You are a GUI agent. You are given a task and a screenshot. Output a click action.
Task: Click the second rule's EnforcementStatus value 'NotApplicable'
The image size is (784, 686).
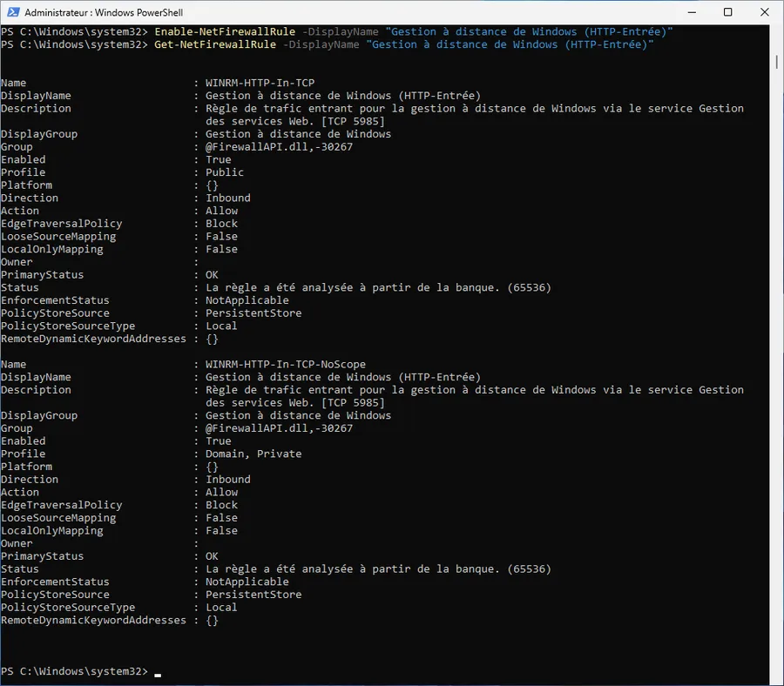pyautogui.click(x=247, y=582)
